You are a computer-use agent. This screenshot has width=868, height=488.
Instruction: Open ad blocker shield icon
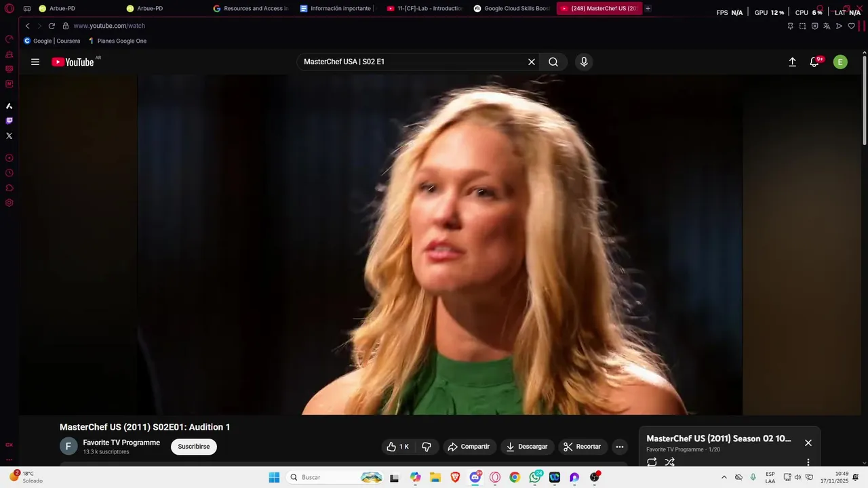point(814,26)
